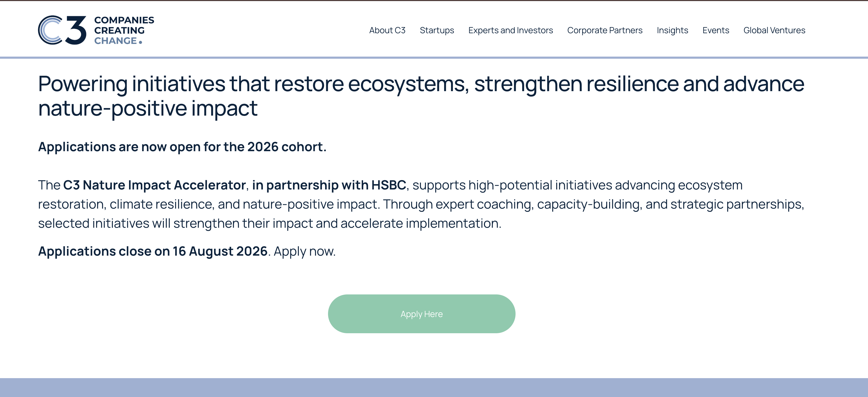The height and width of the screenshot is (397, 868).
Task: Go to Experts and Investors
Action: 510,30
